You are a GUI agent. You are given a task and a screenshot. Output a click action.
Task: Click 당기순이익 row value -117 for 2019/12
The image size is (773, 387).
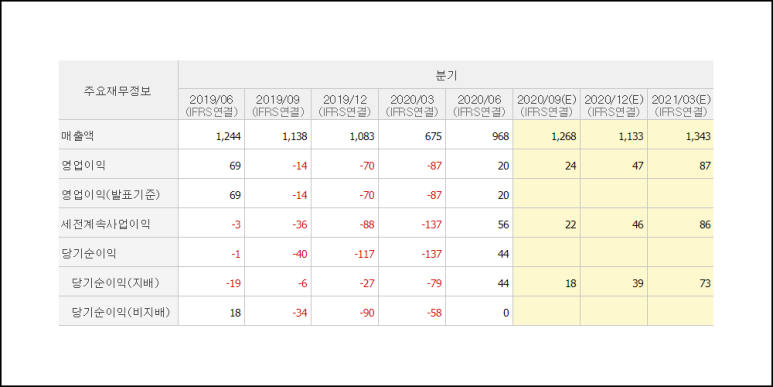pos(364,254)
